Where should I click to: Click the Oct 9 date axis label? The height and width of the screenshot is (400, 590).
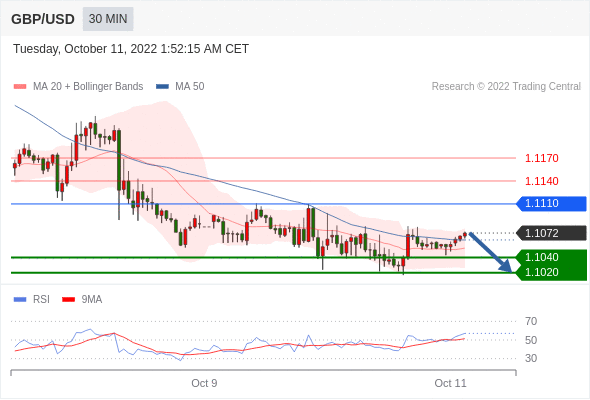click(x=204, y=383)
